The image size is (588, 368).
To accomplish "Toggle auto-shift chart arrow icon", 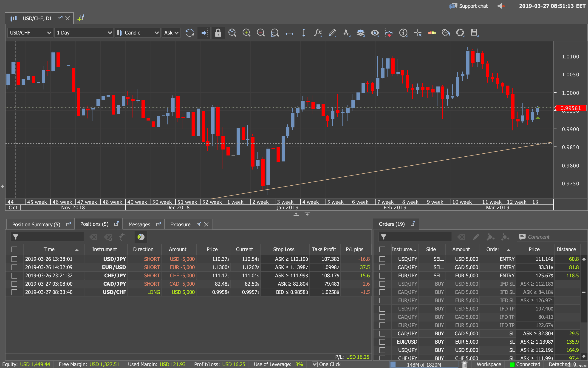I will pyautogui.click(x=204, y=33).
